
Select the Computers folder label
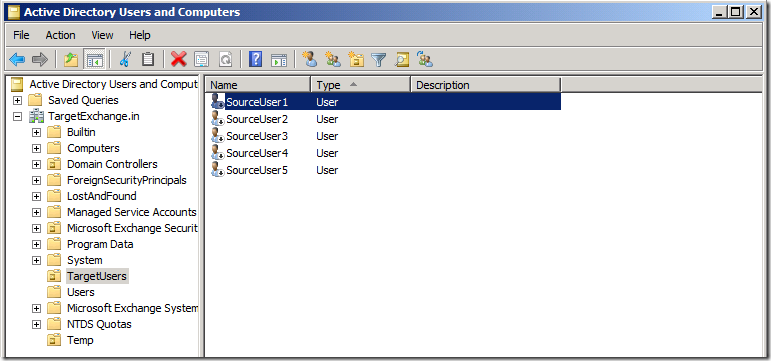[93, 149]
